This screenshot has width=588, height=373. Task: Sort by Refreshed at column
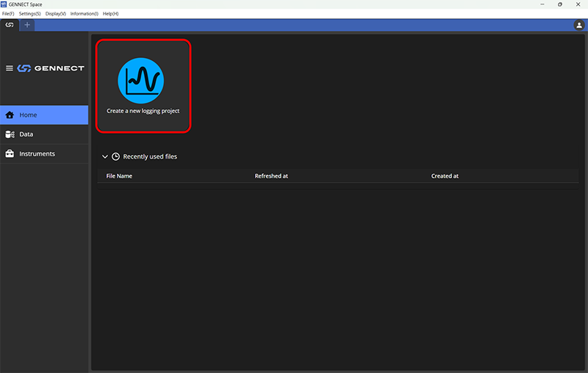coord(271,176)
